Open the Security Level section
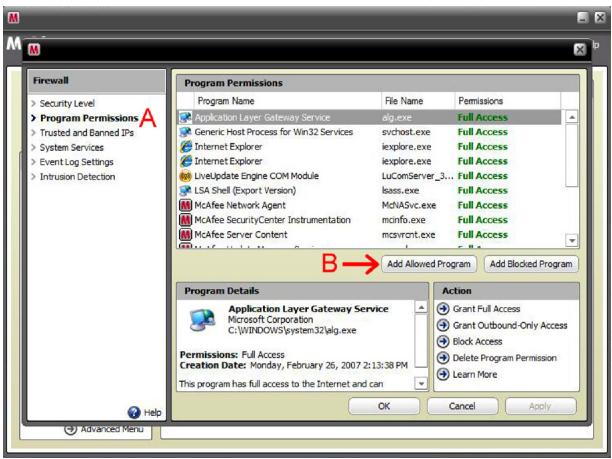This screenshot has height=459, width=612. point(67,103)
